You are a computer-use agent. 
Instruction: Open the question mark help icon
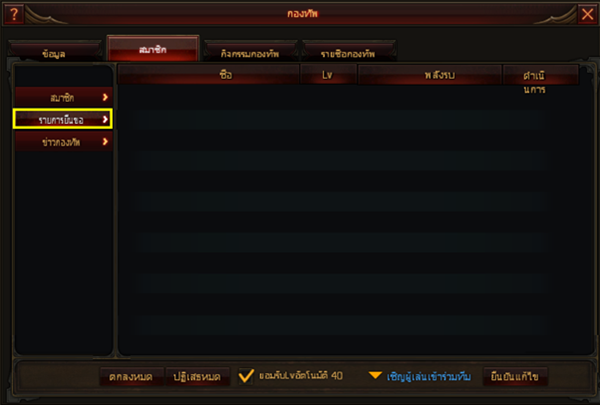[x=14, y=14]
